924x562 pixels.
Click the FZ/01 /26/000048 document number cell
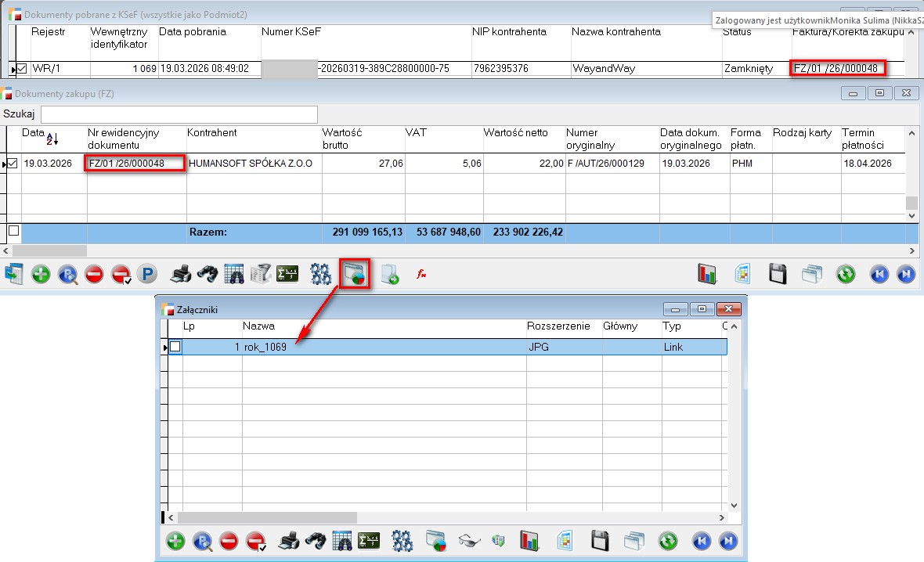tap(135, 164)
